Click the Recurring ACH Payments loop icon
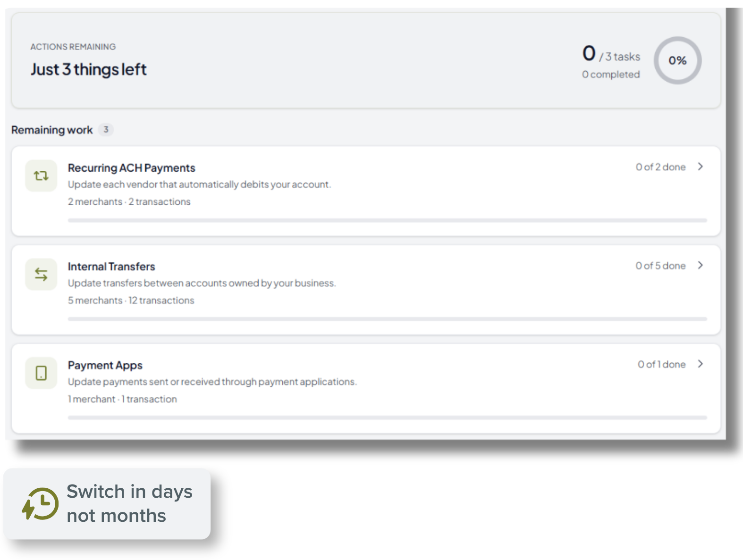 pyautogui.click(x=41, y=176)
